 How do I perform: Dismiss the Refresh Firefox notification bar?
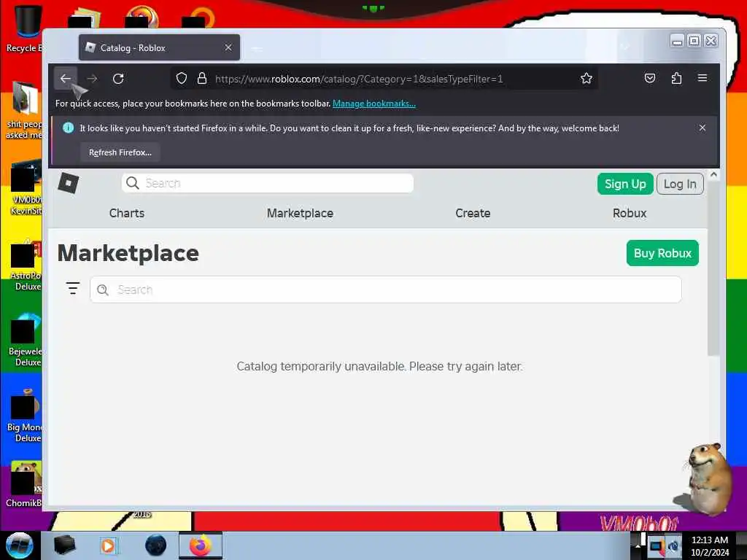pyautogui.click(x=703, y=128)
